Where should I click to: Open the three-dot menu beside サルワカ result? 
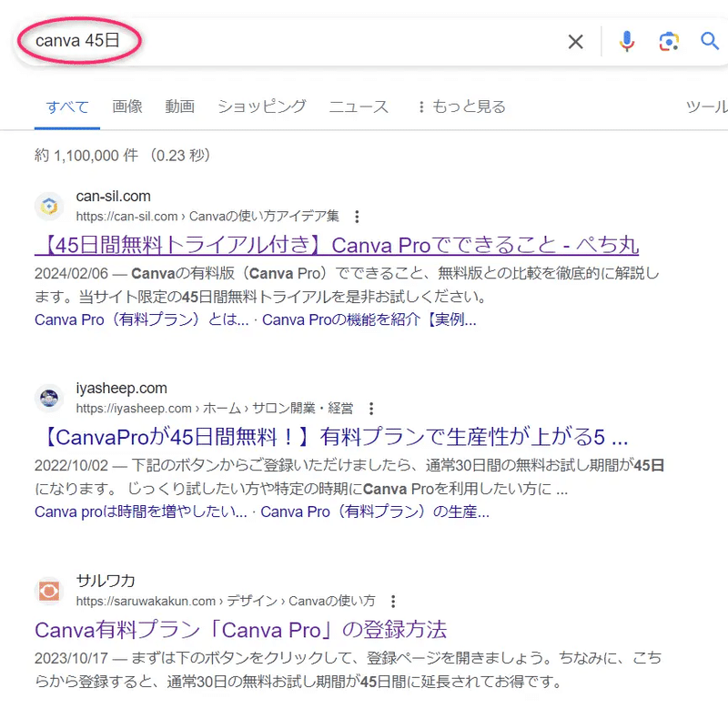392,602
